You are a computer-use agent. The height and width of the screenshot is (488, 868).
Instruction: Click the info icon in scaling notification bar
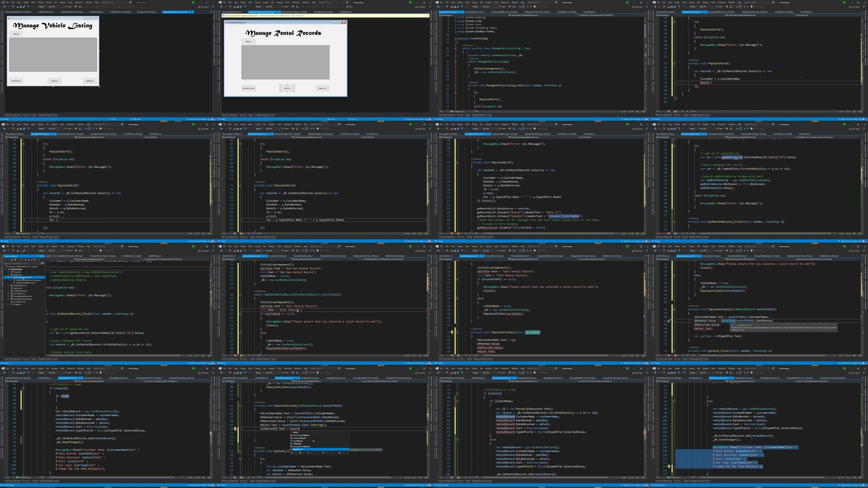(224, 15)
